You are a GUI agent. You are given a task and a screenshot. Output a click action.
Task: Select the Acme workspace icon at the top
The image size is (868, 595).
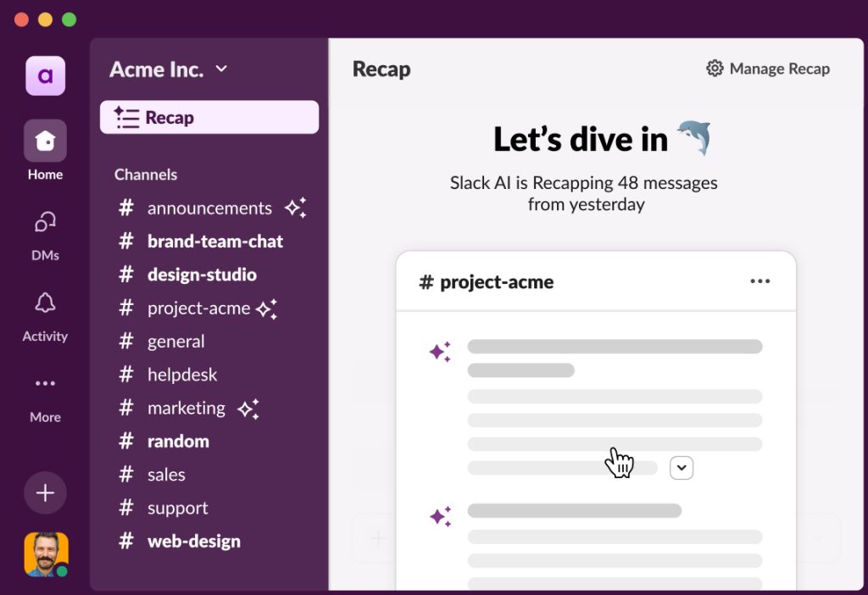coord(44,75)
